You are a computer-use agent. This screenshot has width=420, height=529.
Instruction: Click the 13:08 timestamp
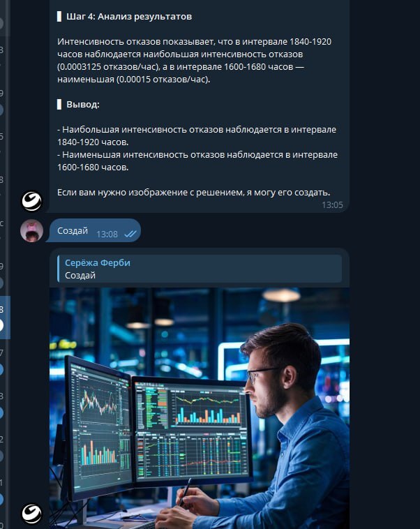click(107, 234)
